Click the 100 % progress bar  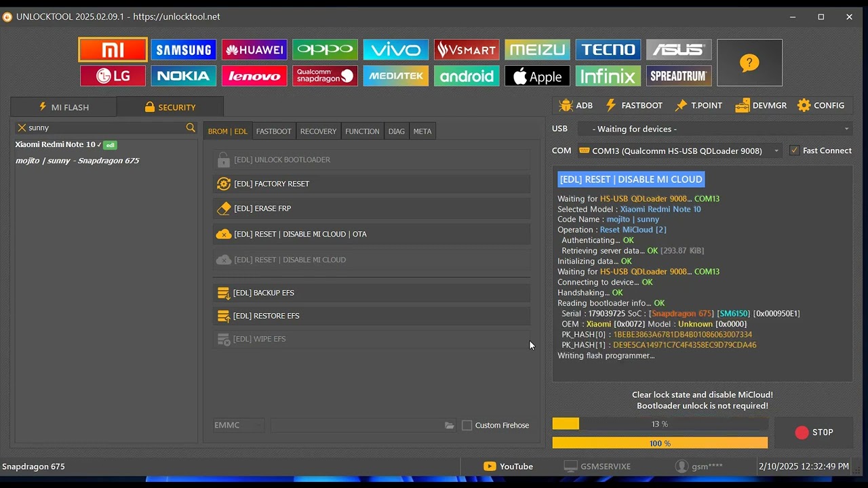(660, 443)
